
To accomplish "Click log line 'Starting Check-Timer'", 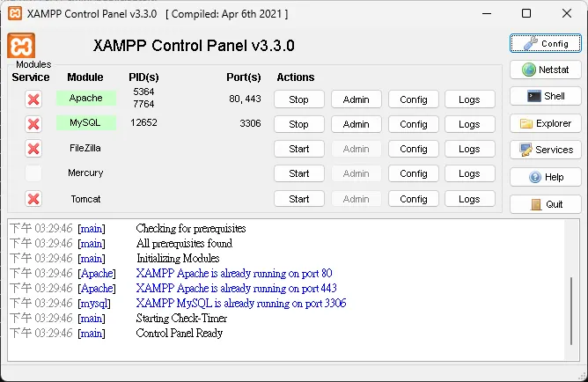I will pos(181,319).
